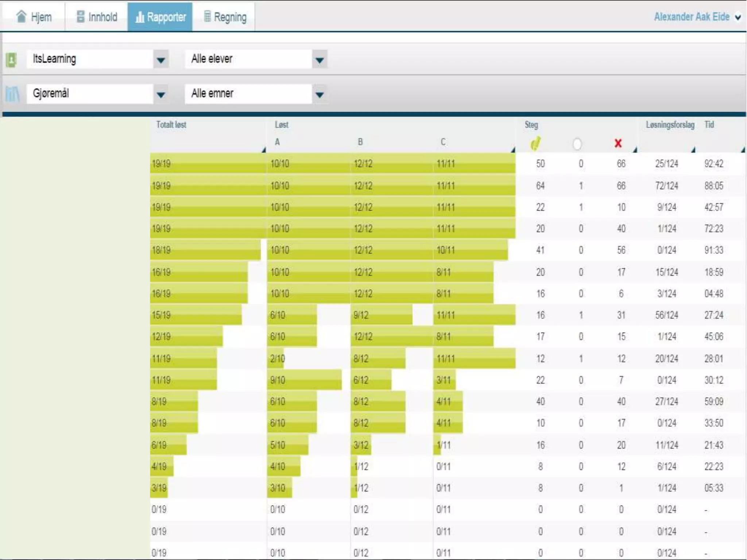Open the Gjøremål dropdown arrow

161,94
